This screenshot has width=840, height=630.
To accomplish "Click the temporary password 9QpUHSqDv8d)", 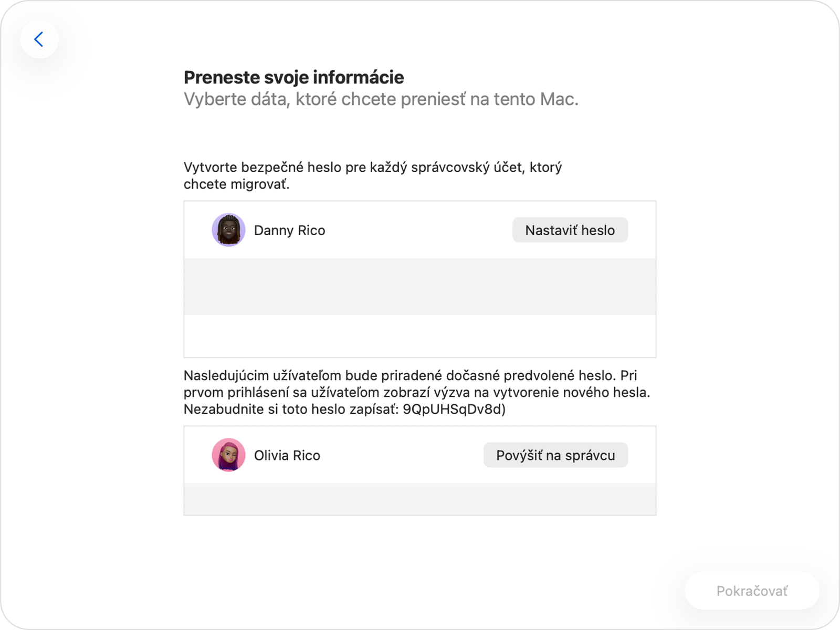I will 454,409.
